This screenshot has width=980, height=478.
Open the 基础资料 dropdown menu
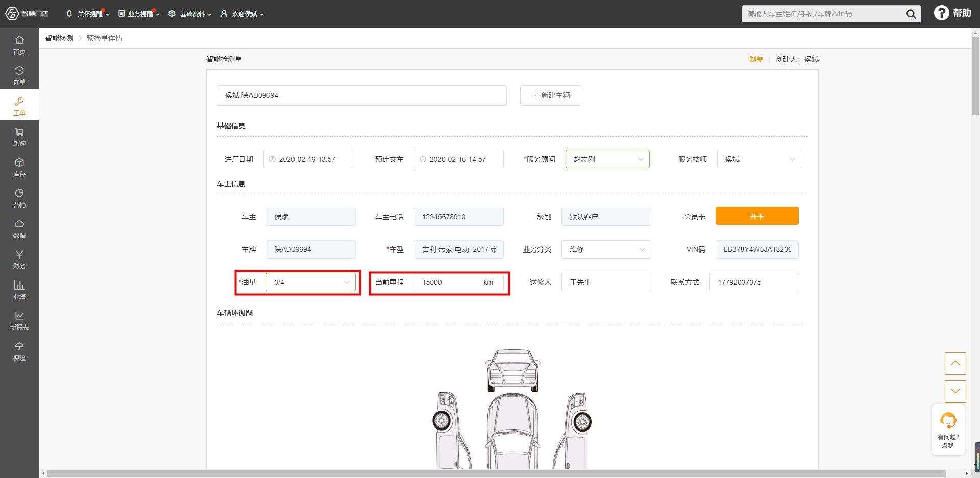click(190, 14)
